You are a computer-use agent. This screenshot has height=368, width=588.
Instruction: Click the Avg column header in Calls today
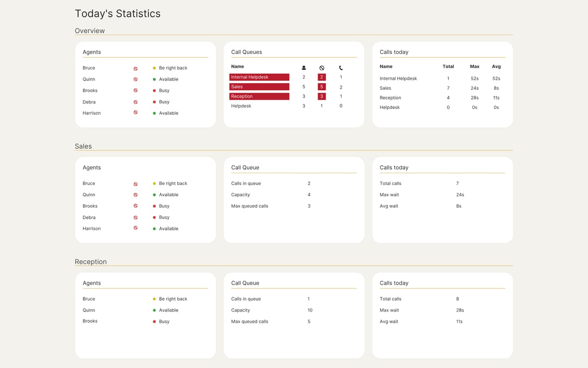496,67
